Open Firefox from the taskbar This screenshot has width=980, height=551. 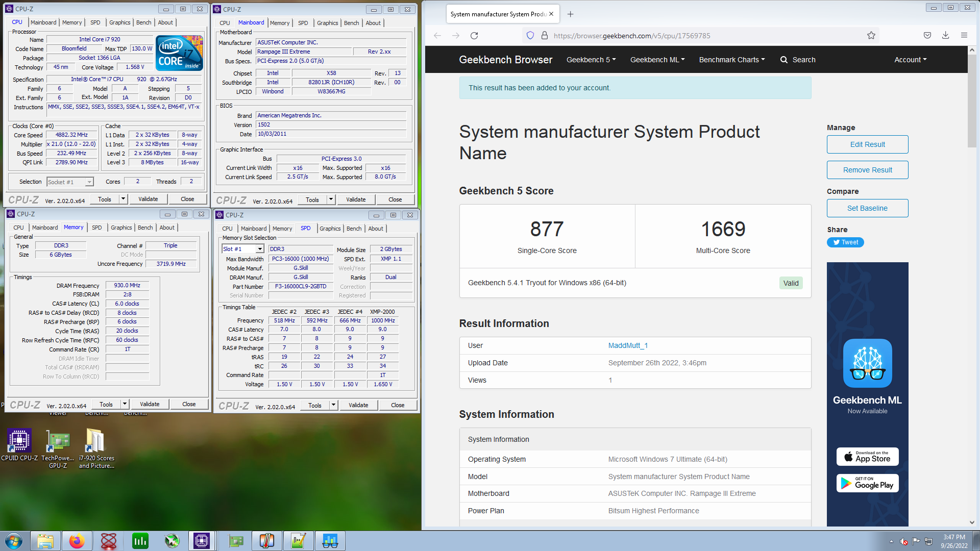77,541
